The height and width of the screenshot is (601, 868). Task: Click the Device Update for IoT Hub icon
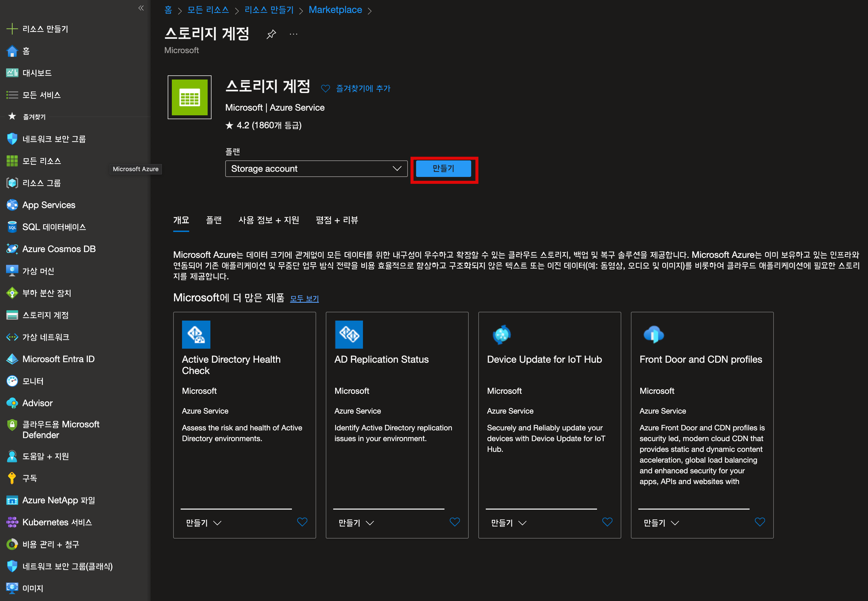pyautogui.click(x=501, y=334)
